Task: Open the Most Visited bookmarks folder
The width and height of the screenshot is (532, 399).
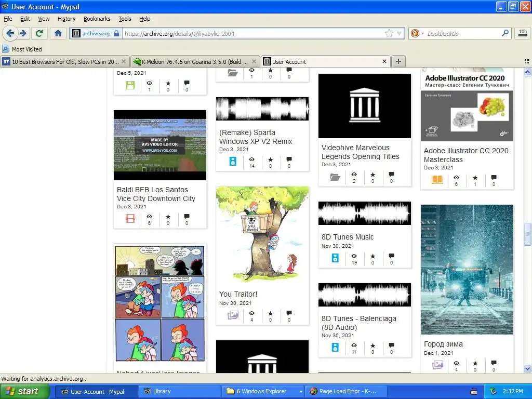Action: (22, 49)
